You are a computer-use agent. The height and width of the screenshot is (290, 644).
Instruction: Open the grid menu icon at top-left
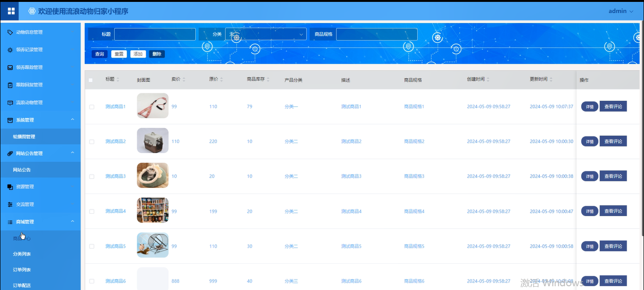pos(11,11)
